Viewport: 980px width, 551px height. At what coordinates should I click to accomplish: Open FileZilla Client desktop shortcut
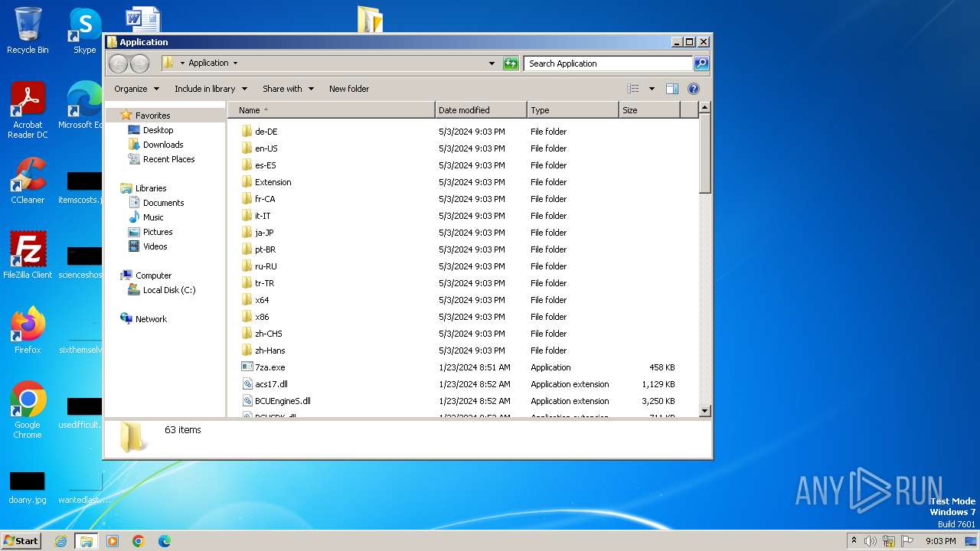[x=28, y=255]
